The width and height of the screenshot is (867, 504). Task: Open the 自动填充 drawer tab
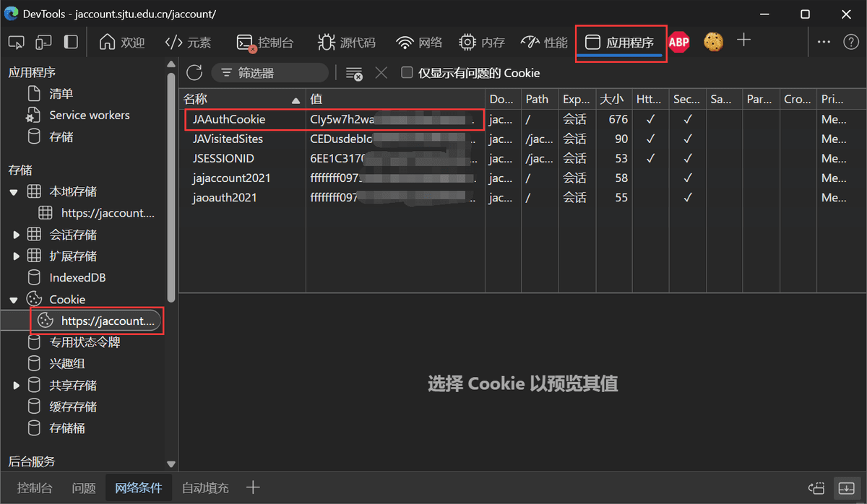(205, 488)
